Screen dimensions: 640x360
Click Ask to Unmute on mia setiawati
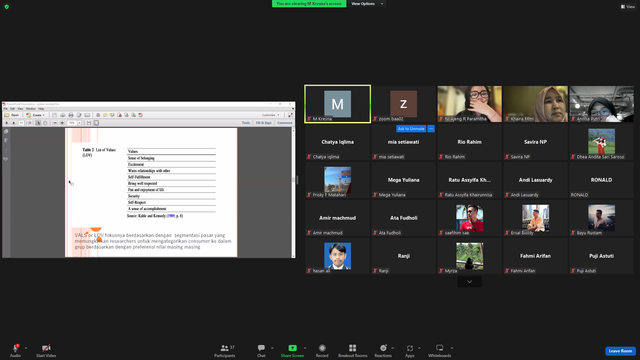click(411, 129)
